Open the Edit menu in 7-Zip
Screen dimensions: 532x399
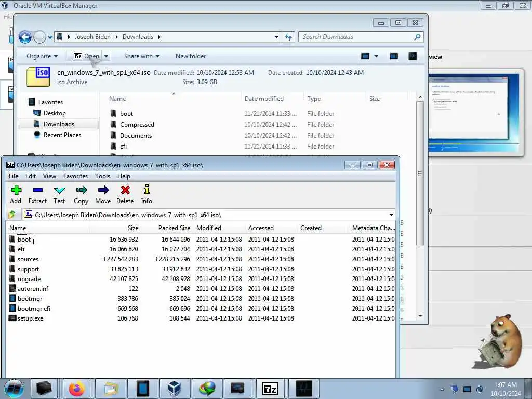[31, 176]
